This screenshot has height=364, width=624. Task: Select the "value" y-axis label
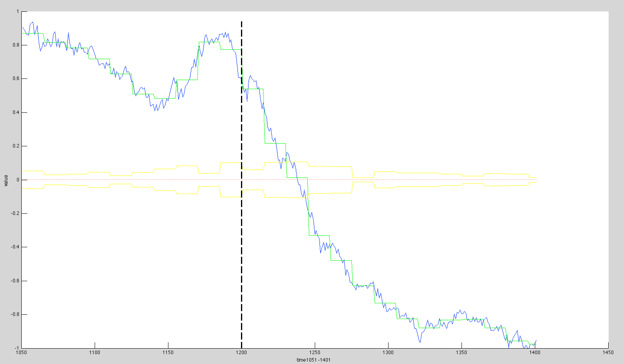[x=6, y=180]
